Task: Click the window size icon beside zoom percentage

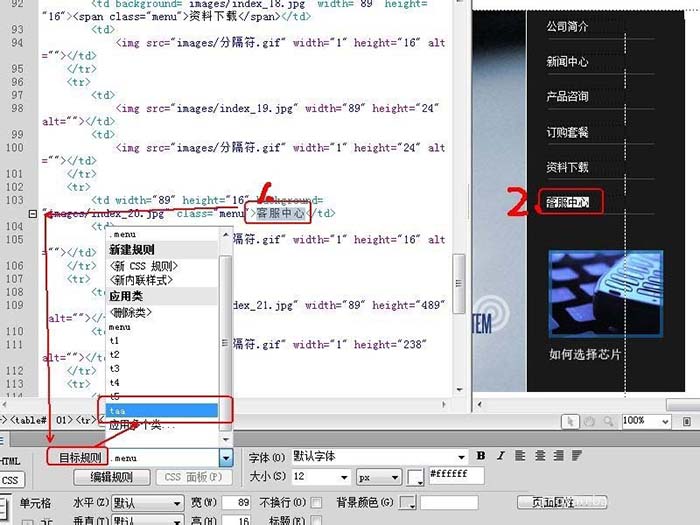Action: pyautogui.click(x=687, y=421)
